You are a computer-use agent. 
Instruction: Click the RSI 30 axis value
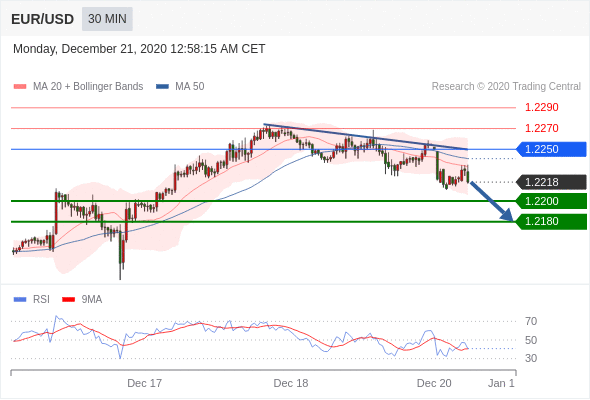click(531, 358)
